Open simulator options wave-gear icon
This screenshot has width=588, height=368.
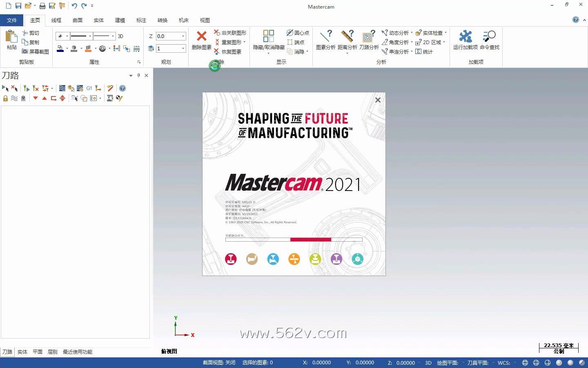tap(80, 88)
